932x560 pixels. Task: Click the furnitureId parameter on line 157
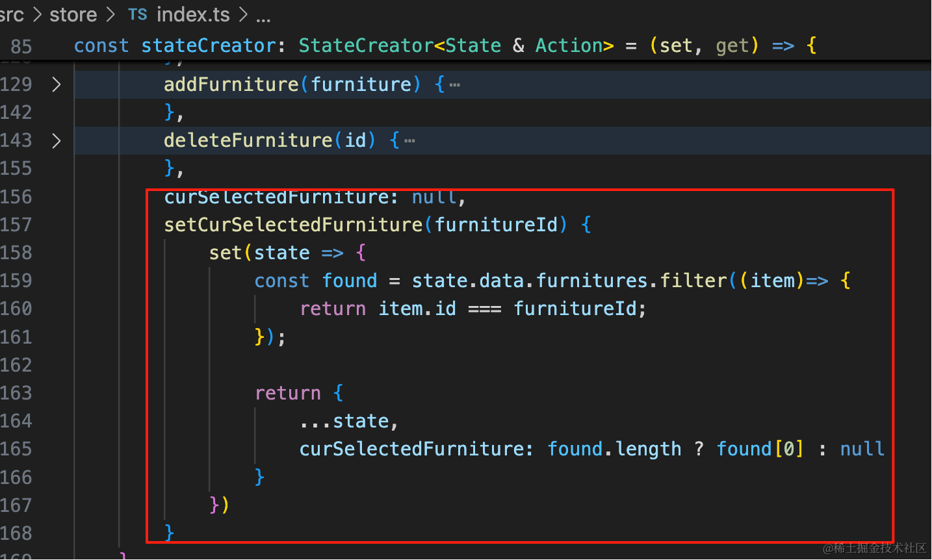pyautogui.click(x=497, y=225)
